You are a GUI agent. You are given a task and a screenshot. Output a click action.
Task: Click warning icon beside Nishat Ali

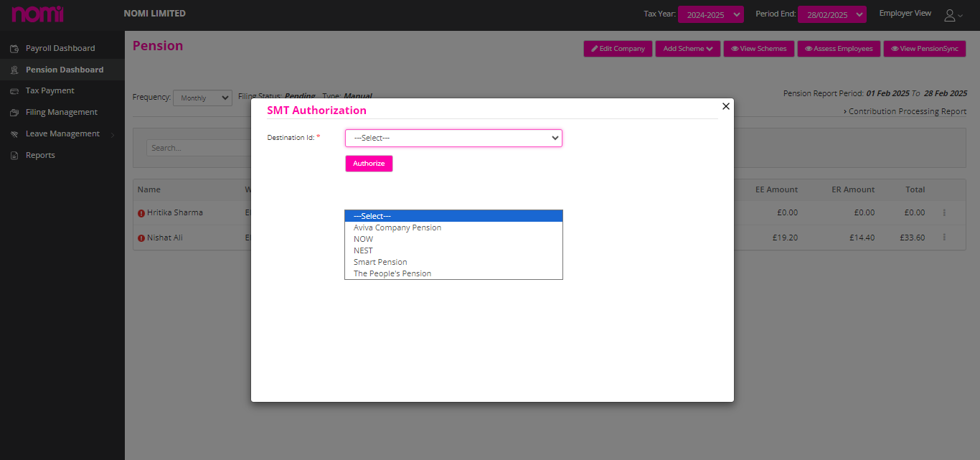pos(141,238)
